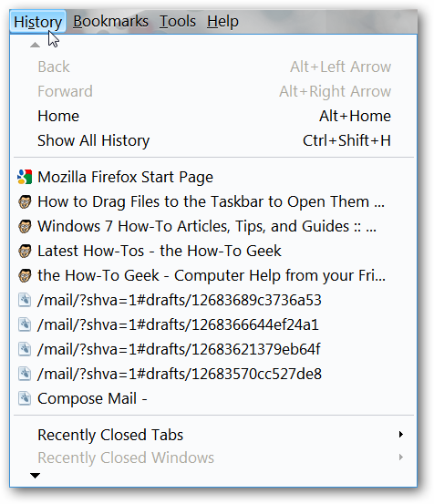Choose the Home menu entry

213,116
